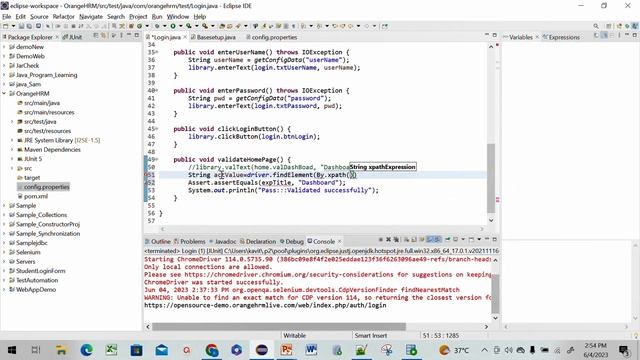Click the Search magnifier at toolbar right

[x=596, y=26]
